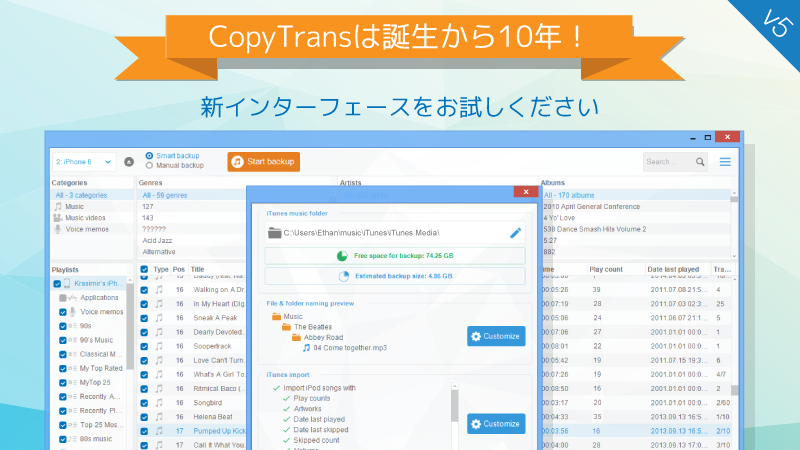Click Customize next to iTunes import
Screen dimensions: 800x450
pos(496,424)
